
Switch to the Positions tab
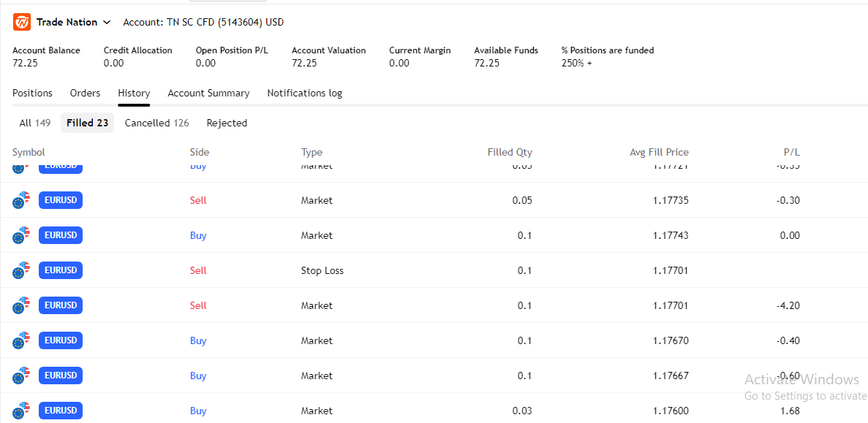[x=32, y=93]
